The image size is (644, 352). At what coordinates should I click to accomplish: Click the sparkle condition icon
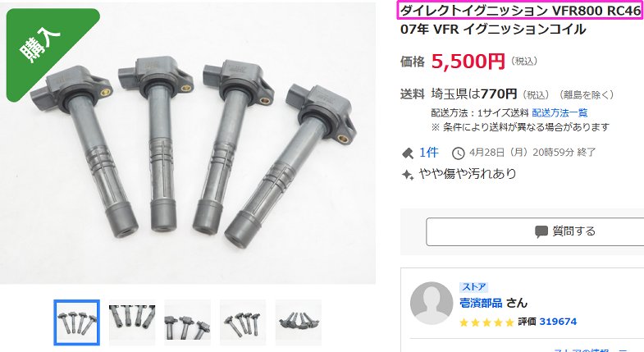click(x=407, y=175)
